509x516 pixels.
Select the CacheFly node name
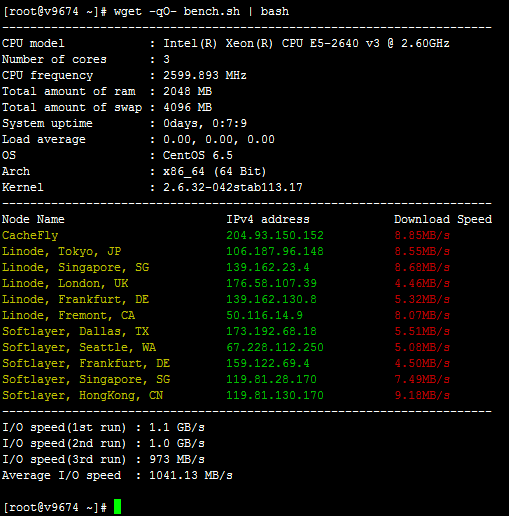pos(30,235)
